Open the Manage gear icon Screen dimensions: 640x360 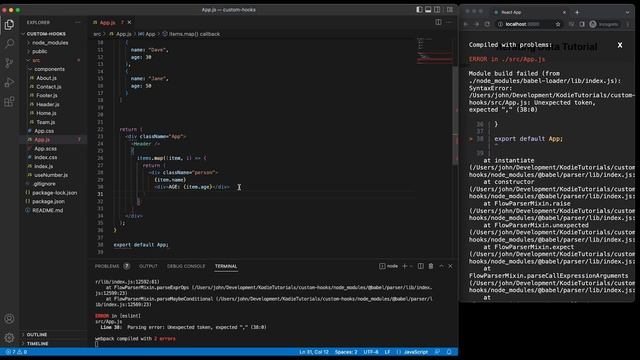pos(9,338)
